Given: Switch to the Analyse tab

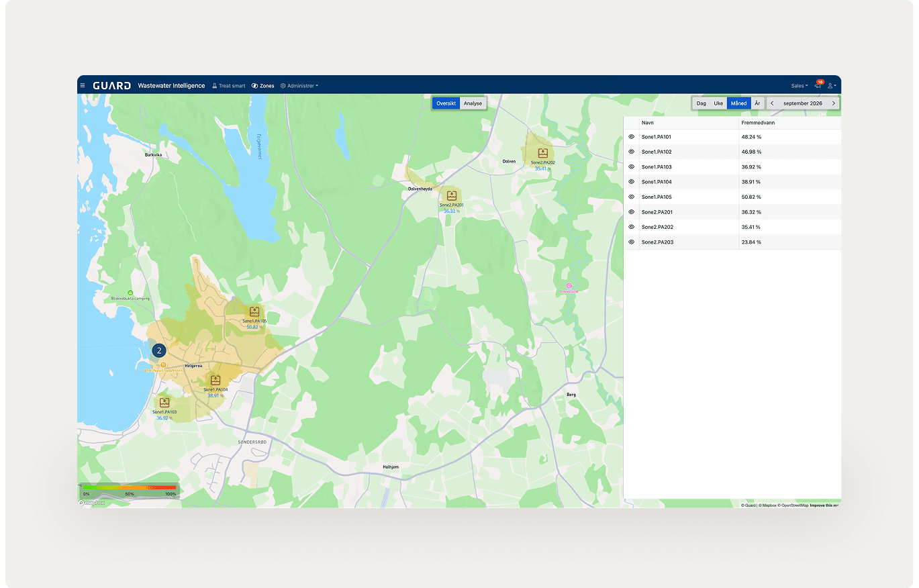Looking at the screenshot, I should 473,103.
